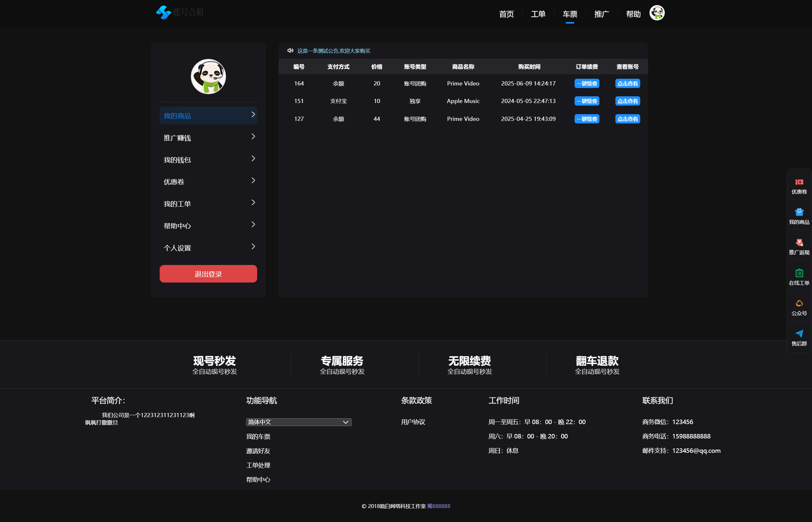Expand 我的钱包 menu entry arrow
The image size is (812, 522).
[x=253, y=158]
